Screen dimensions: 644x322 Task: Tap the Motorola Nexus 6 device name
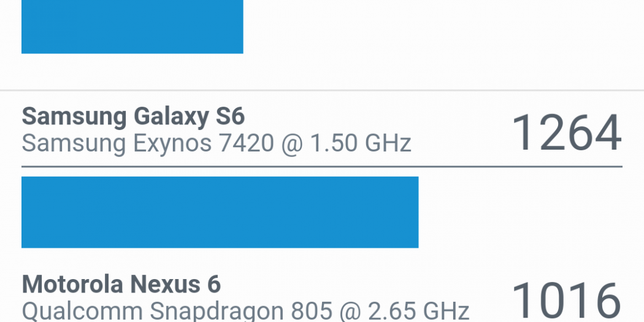[121, 285]
